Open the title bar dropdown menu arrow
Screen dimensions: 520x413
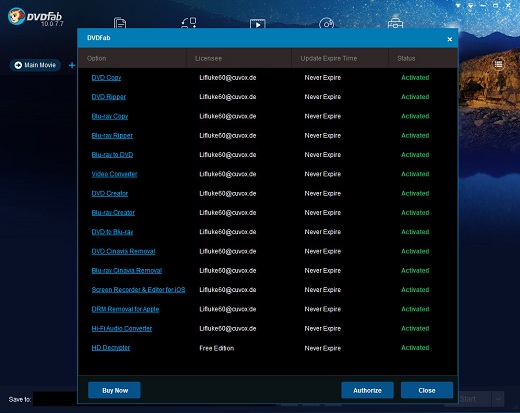[470, 6]
